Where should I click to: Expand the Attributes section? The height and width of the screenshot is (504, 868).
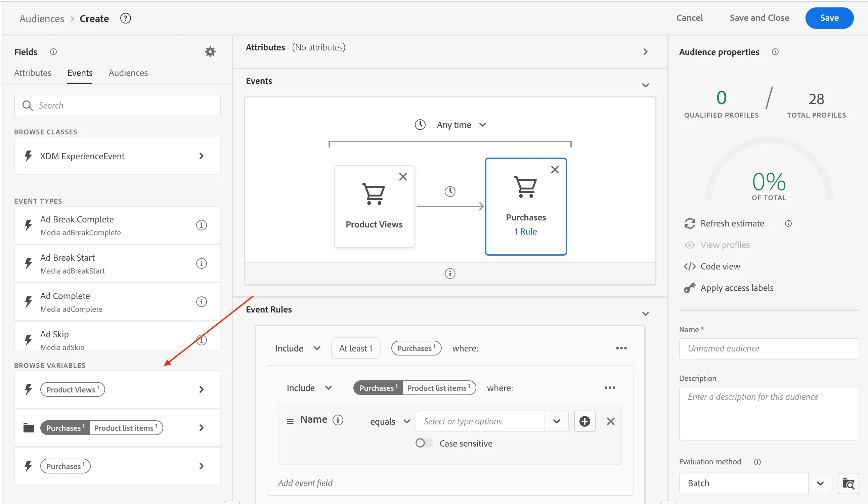point(645,52)
